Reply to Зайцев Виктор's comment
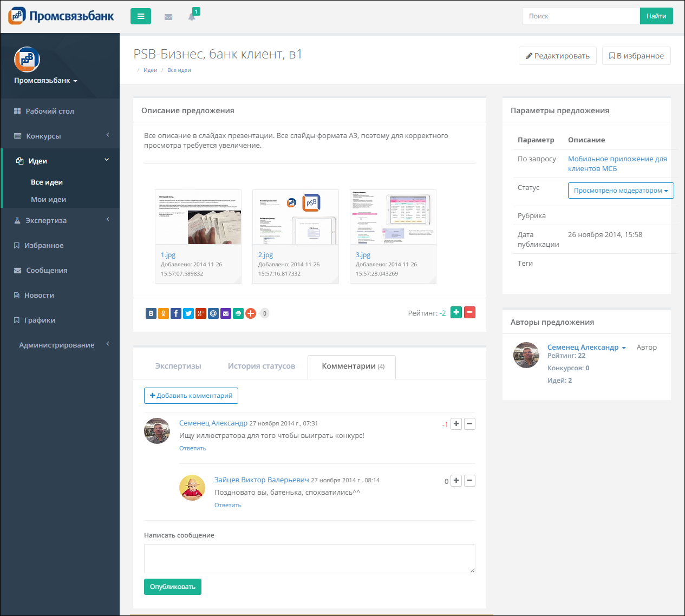The height and width of the screenshot is (616, 685). click(x=228, y=505)
